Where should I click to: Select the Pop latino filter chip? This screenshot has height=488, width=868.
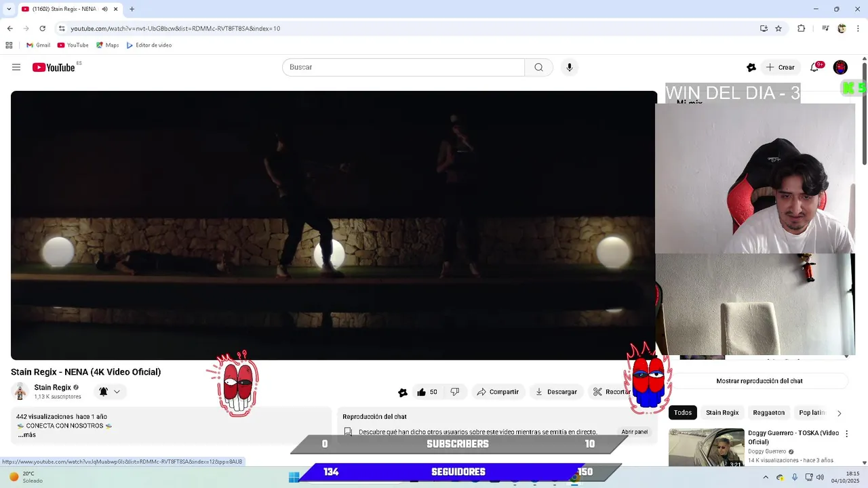pos(812,413)
